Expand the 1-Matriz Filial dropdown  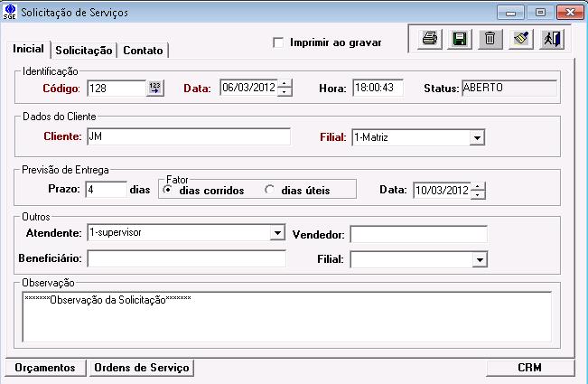pyautogui.click(x=477, y=138)
